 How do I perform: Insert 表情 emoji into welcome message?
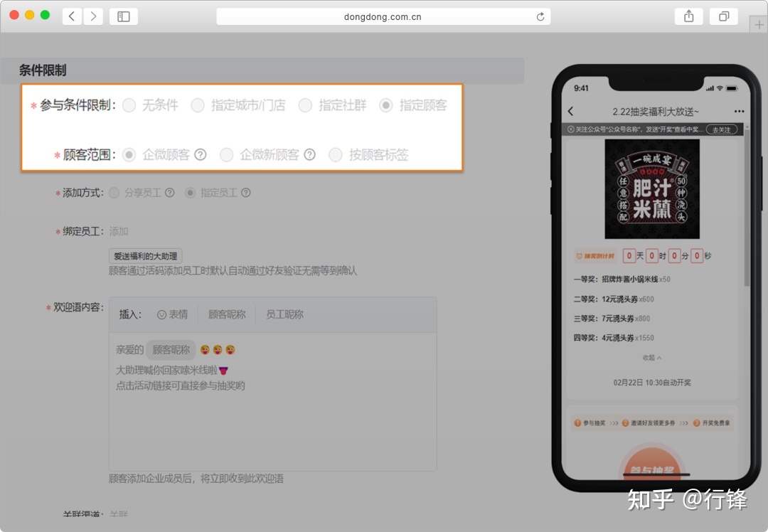[x=172, y=314]
